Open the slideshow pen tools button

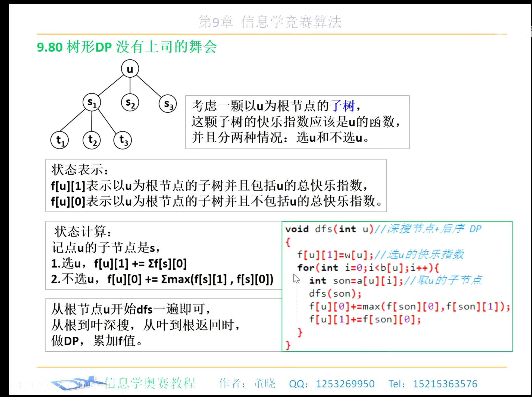click(60, 384)
